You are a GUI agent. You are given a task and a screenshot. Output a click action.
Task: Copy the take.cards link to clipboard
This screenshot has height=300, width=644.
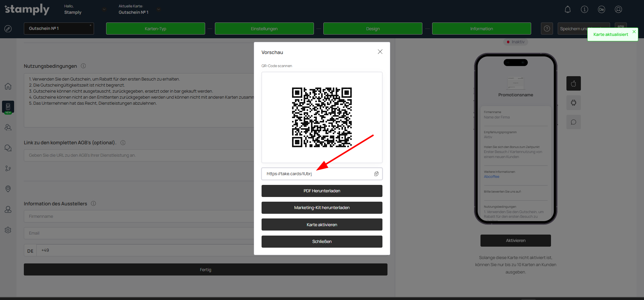376,174
